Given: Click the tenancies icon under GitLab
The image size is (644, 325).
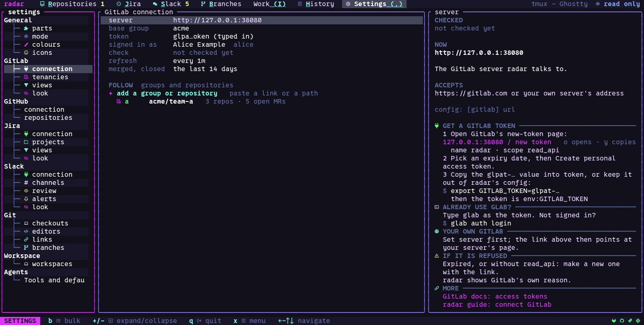Looking at the screenshot, I should [x=26, y=77].
